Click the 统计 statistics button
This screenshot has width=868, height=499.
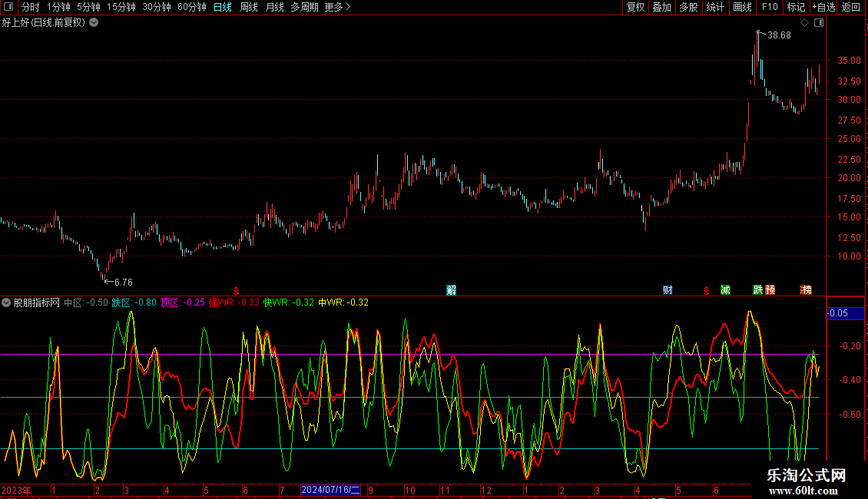[x=715, y=7]
